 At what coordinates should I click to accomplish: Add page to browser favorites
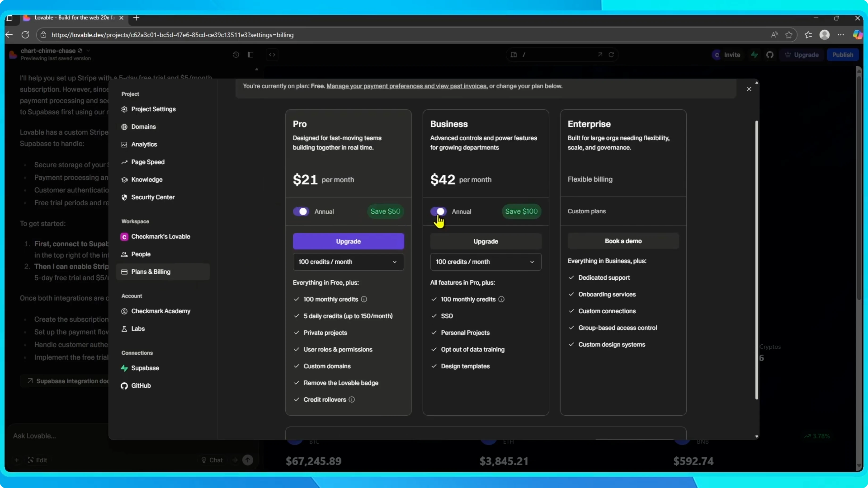789,35
